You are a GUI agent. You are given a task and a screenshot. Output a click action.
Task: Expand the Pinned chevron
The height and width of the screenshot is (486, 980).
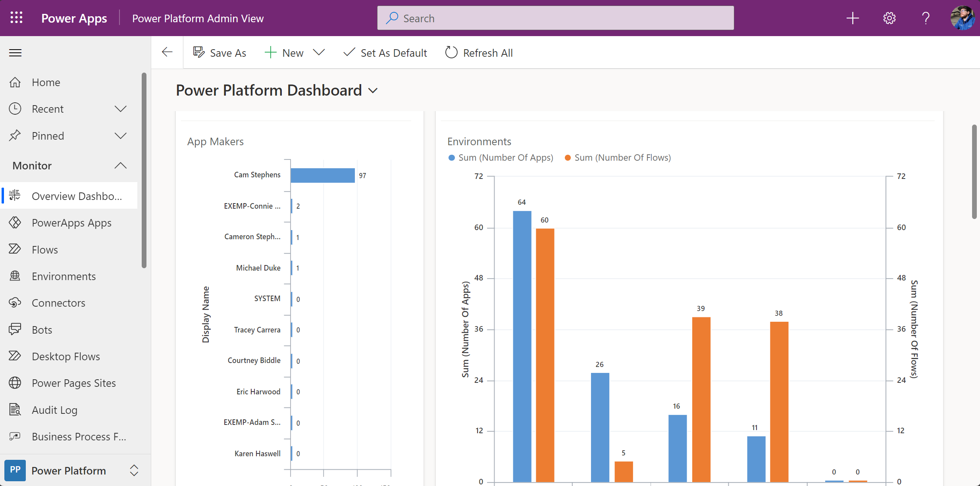pos(121,136)
